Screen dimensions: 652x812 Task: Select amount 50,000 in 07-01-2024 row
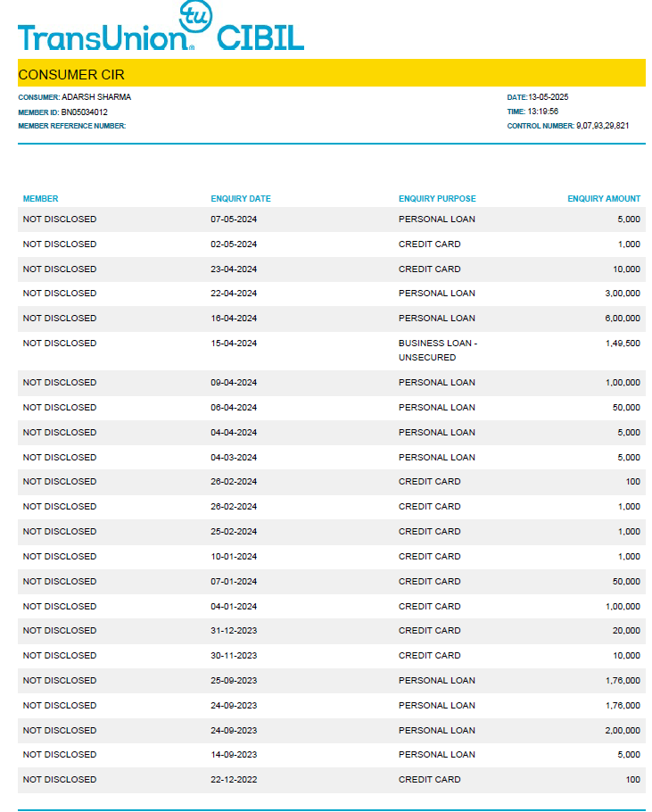coord(627,581)
